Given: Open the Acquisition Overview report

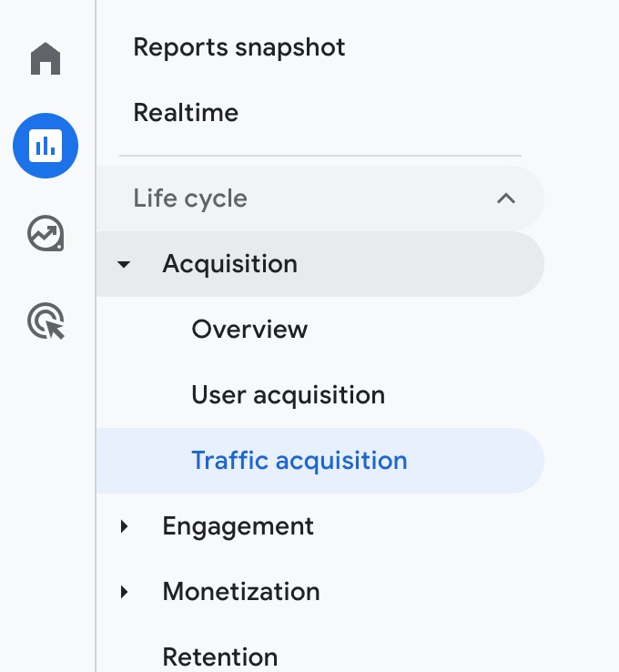Looking at the screenshot, I should pos(249,329).
